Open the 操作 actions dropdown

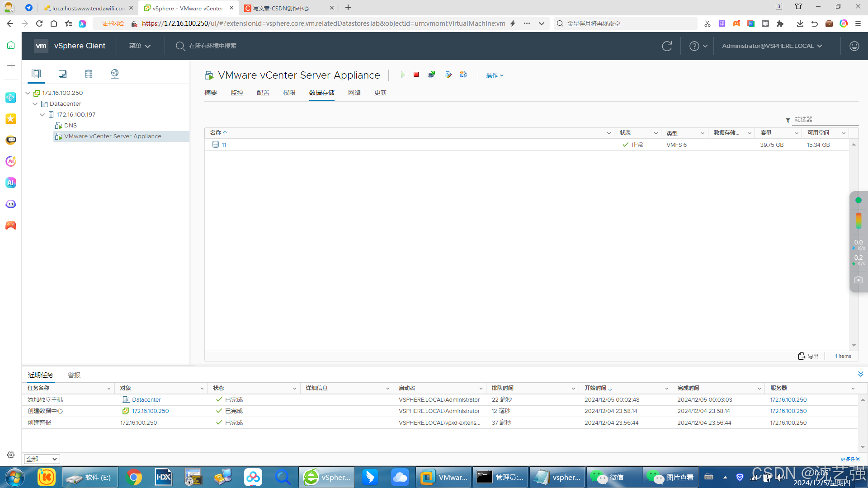(x=495, y=75)
